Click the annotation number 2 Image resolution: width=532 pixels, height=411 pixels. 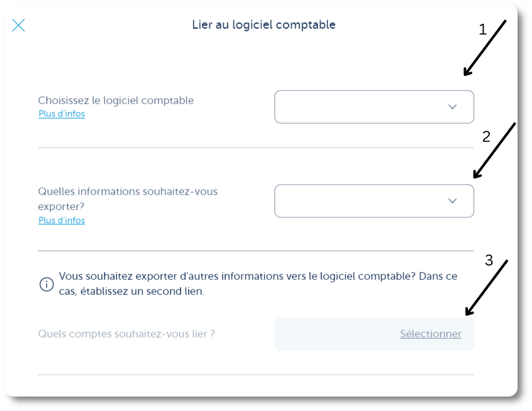(x=486, y=137)
